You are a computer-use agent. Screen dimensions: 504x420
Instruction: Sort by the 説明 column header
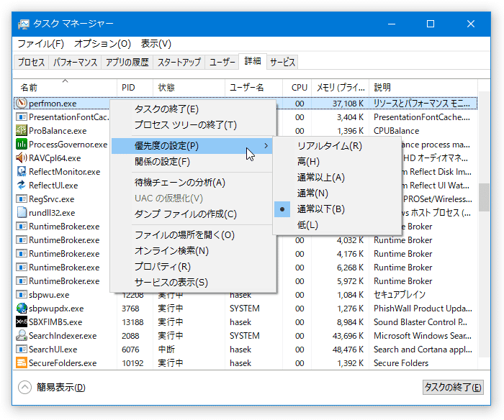pyautogui.click(x=423, y=87)
